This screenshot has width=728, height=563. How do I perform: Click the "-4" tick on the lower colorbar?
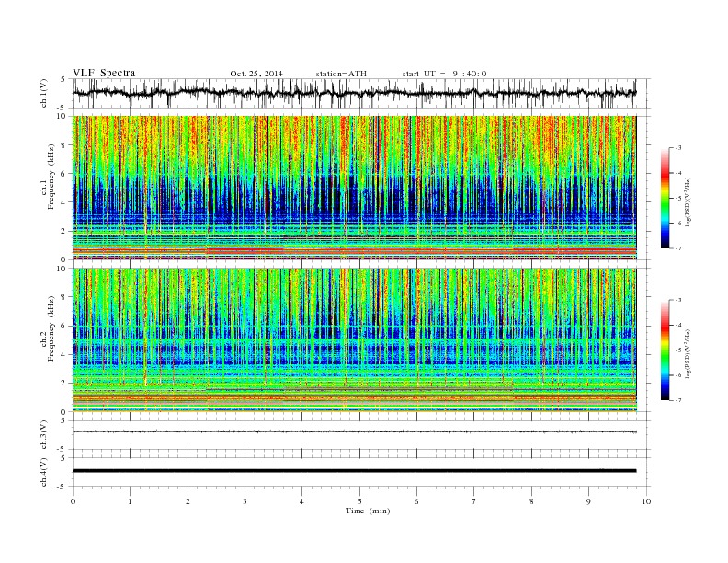tap(677, 325)
